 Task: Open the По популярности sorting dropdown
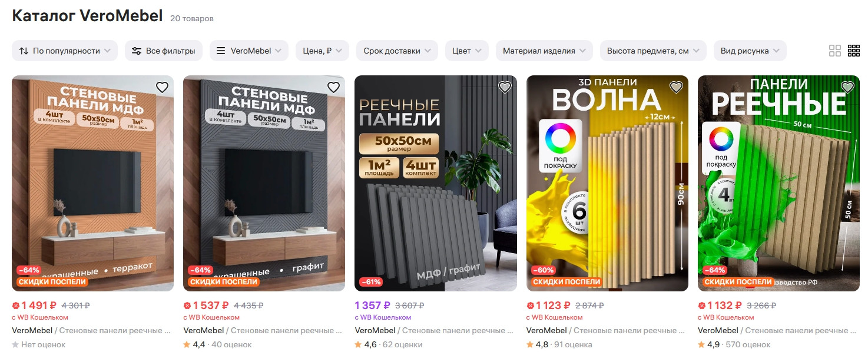(65, 51)
